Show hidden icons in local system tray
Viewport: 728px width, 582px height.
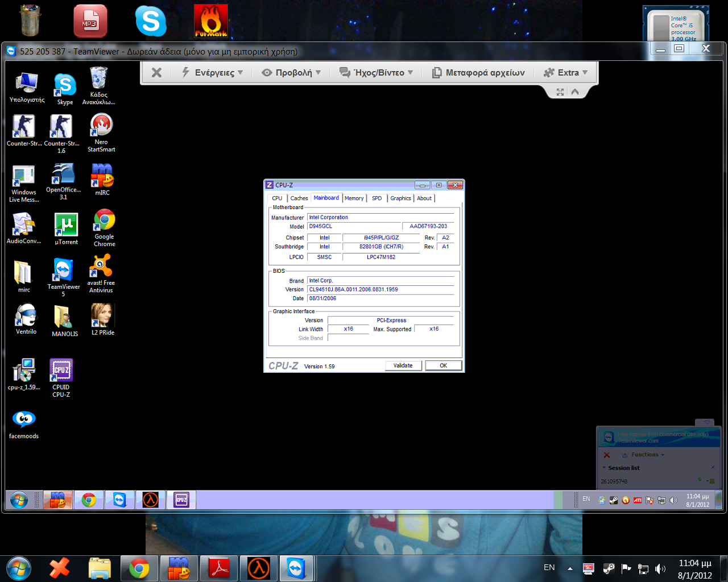coord(570,568)
